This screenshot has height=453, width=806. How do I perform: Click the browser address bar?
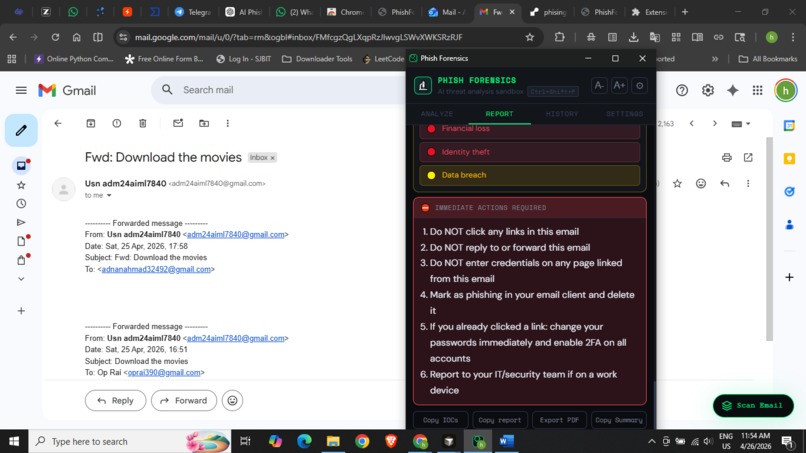click(x=326, y=37)
